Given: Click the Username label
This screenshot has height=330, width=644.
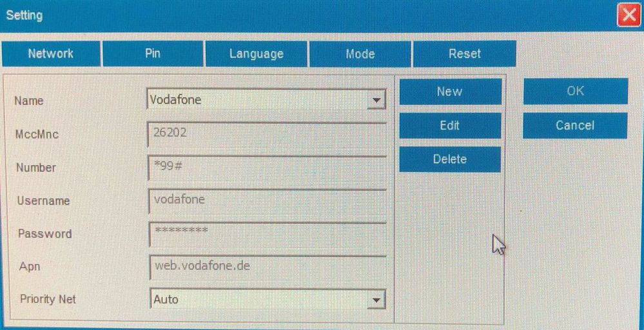Looking at the screenshot, I should pos(44,200).
